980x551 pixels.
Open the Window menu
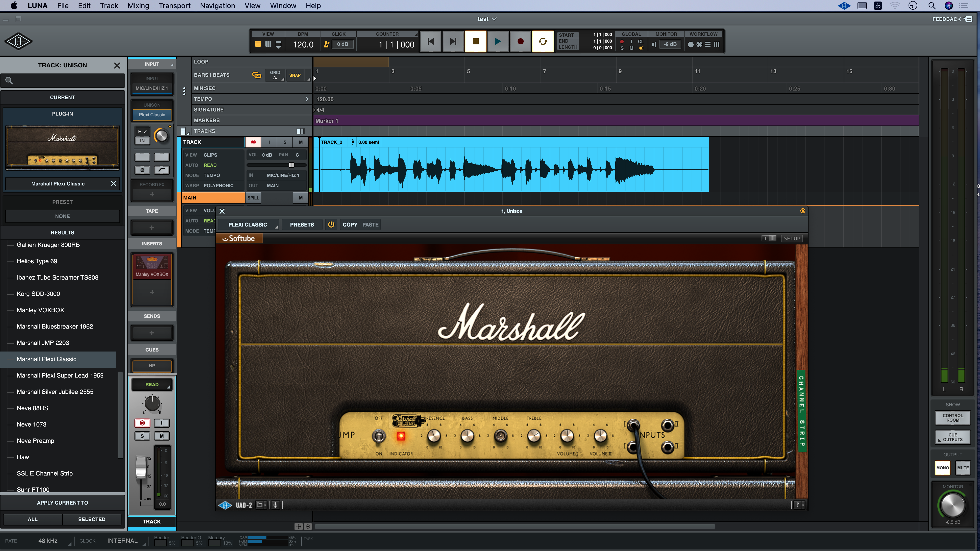coord(283,6)
